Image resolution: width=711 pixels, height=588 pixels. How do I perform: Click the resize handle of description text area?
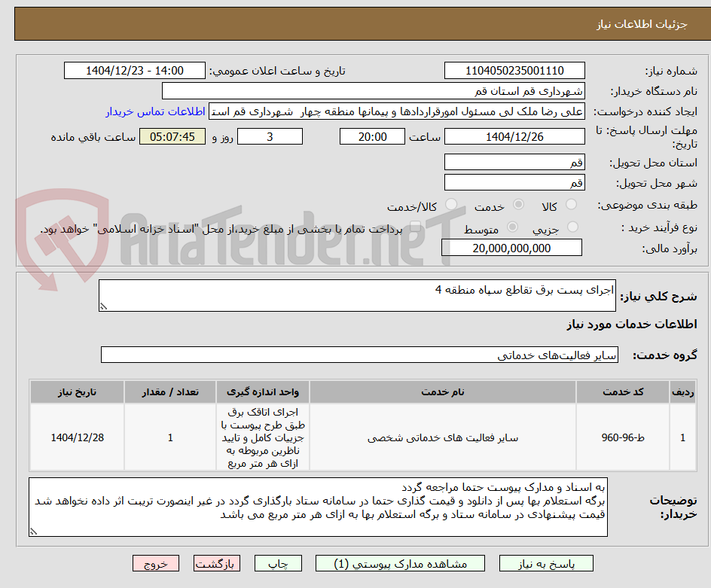click(x=103, y=307)
